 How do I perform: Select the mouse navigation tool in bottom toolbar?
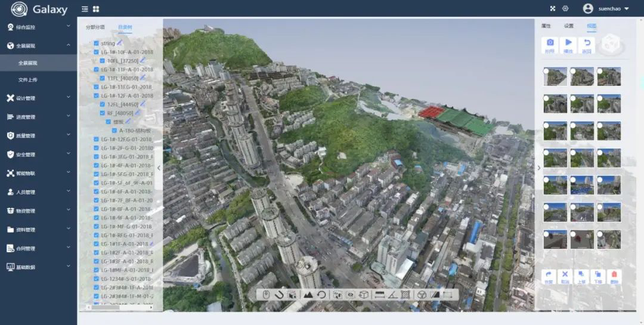266,295
